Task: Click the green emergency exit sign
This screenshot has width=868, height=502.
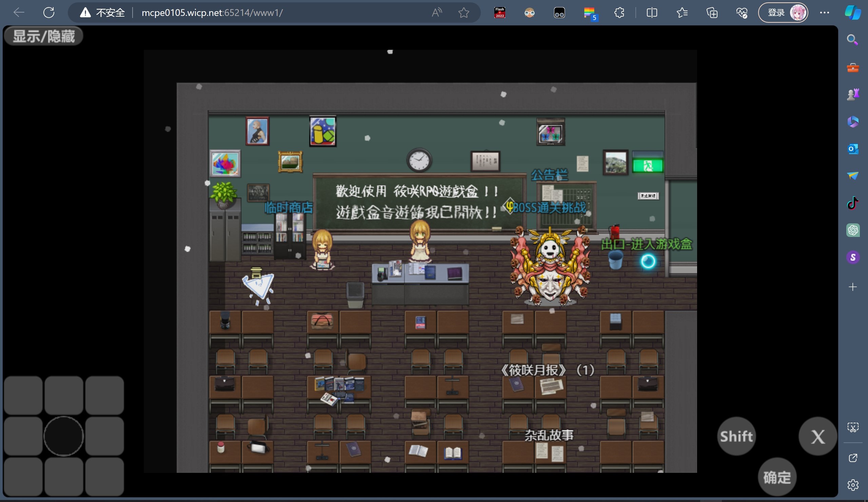Action: click(x=648, y=166)
